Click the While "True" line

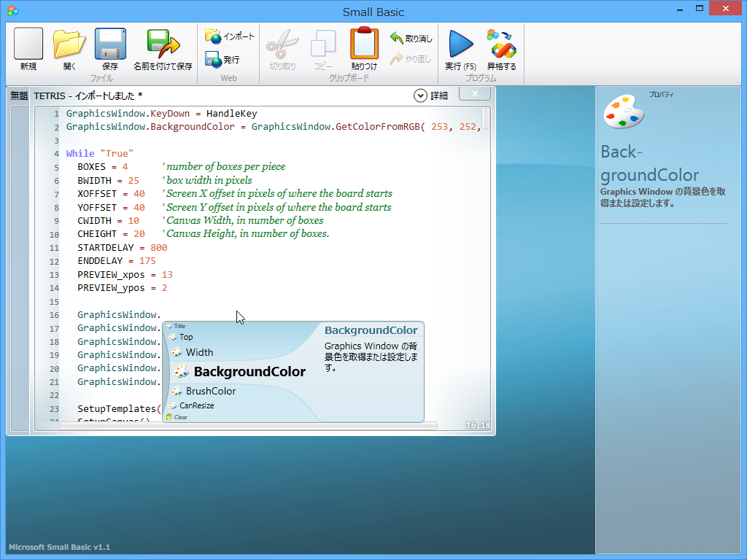(99, 153)
